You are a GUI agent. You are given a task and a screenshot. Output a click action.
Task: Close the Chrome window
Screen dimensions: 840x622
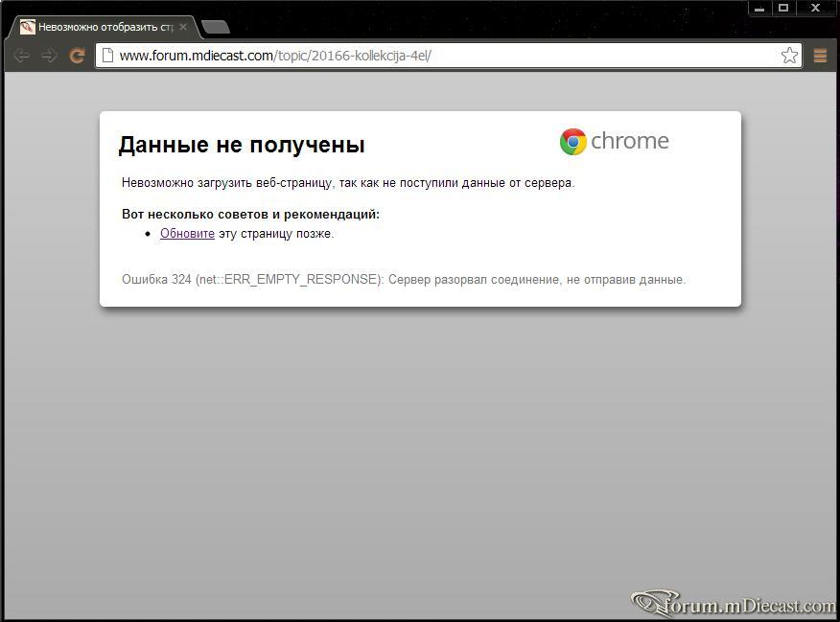pyautogui.click(x=816, y=8)
